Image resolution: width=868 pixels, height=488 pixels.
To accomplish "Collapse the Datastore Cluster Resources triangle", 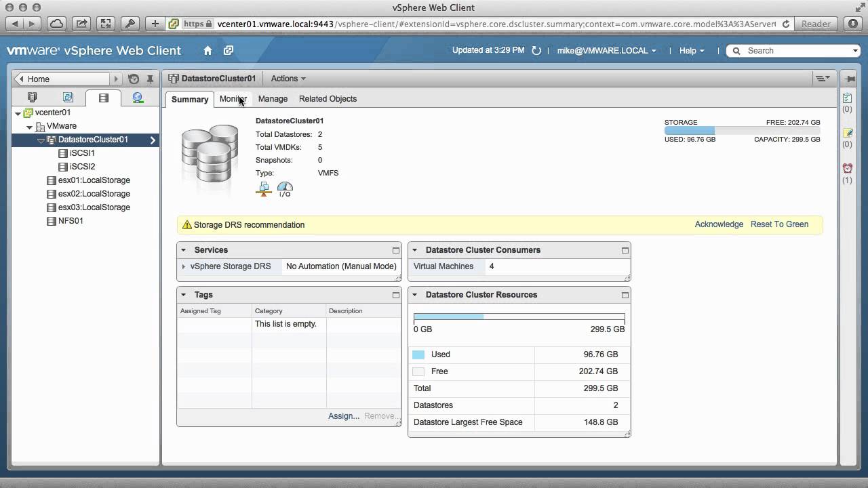I will [414, 295].
